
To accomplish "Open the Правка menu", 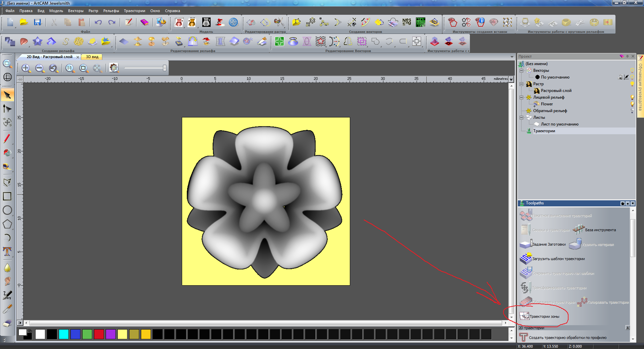I will [26, 11].
